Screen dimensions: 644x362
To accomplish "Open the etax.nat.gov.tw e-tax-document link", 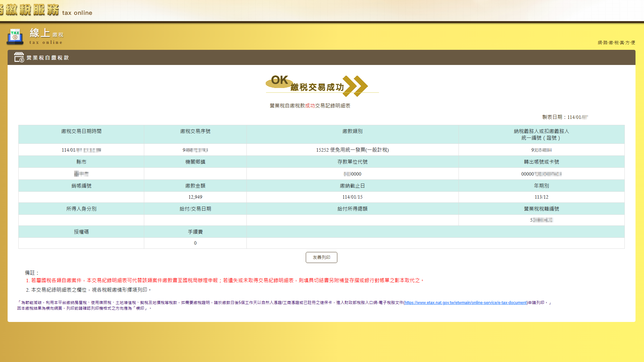I will pos(465,303).
